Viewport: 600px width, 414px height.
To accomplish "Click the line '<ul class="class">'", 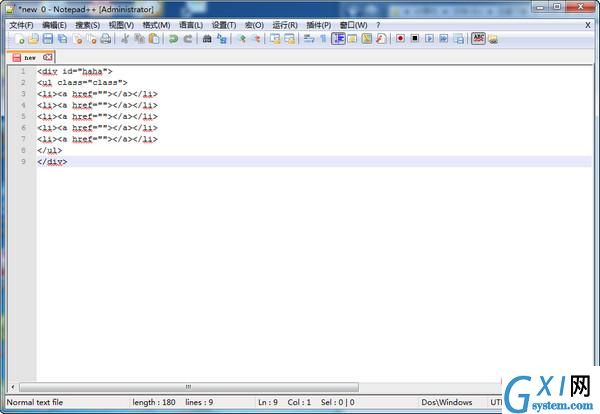I will 82,83.
